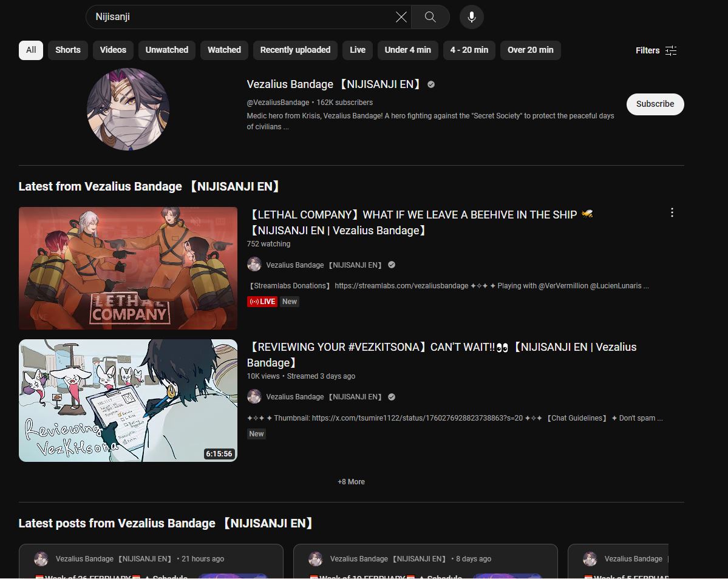Click the magnifying glass search button
Image resolution: width=728 pixels, height=579 pixels.
pos(430,17)
